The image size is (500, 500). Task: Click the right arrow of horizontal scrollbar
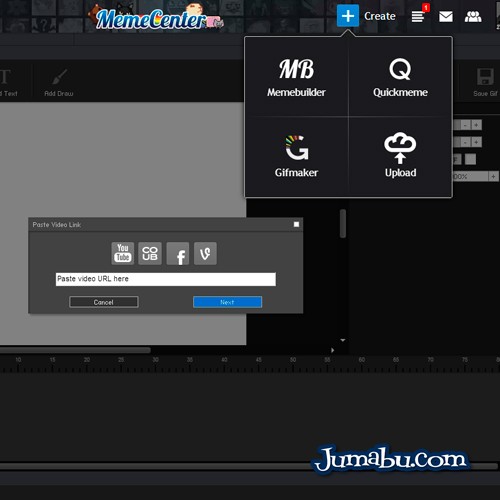332,350
